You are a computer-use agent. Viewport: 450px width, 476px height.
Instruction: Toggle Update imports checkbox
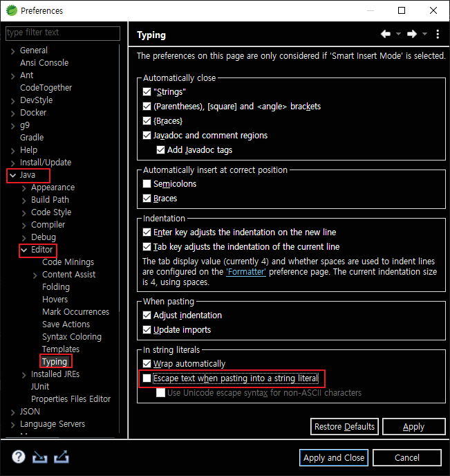pyautogui.click(x=147, y=330)
